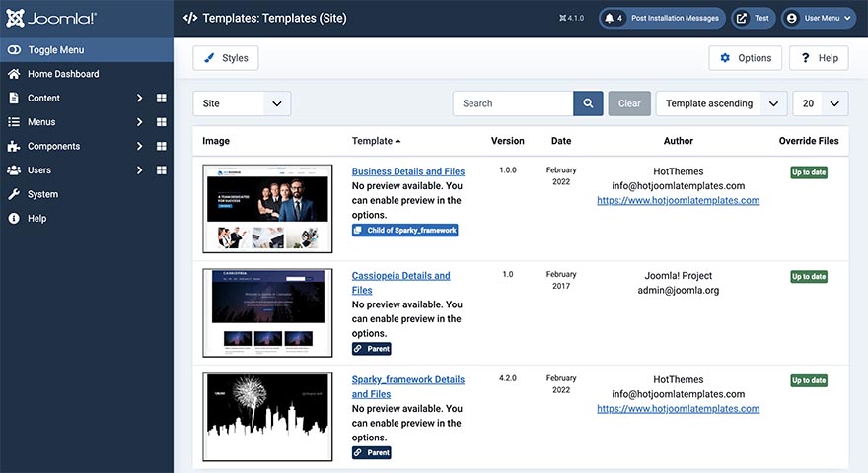Focus the Search input field
Image resolution: width=868 pixels, height=473 pixels.
pos(513,103)
